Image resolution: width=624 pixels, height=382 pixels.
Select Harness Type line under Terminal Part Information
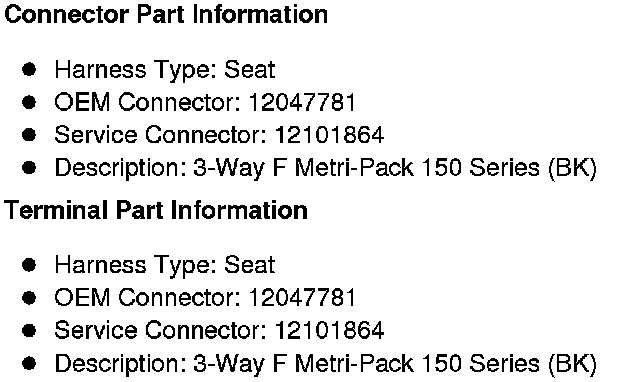pyautogui.click(x=165, y=265)
